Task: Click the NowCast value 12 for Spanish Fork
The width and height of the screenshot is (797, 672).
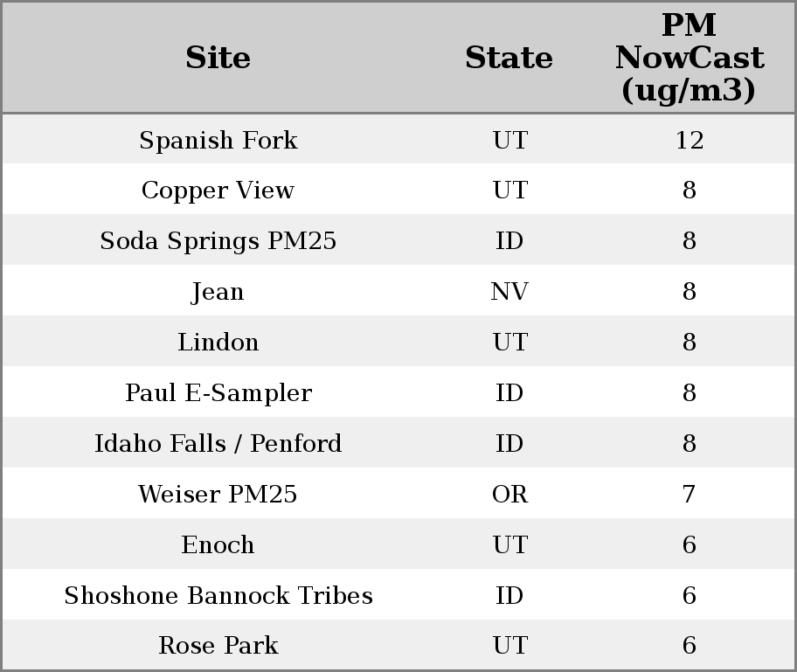Action: point(689,141)
